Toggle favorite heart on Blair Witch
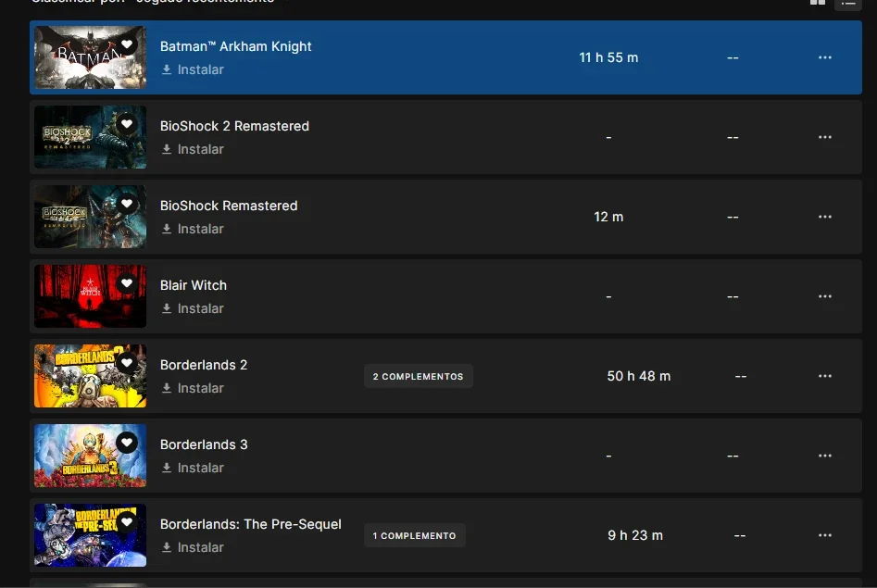This screenshot has width=877, height=588. tap(127, 283)
